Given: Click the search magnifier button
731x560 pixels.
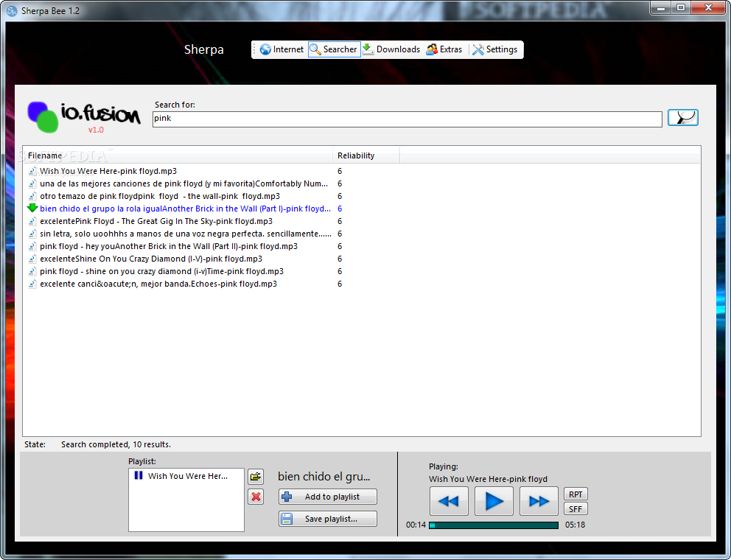Looking at the screenshot, I should [683, 117].
